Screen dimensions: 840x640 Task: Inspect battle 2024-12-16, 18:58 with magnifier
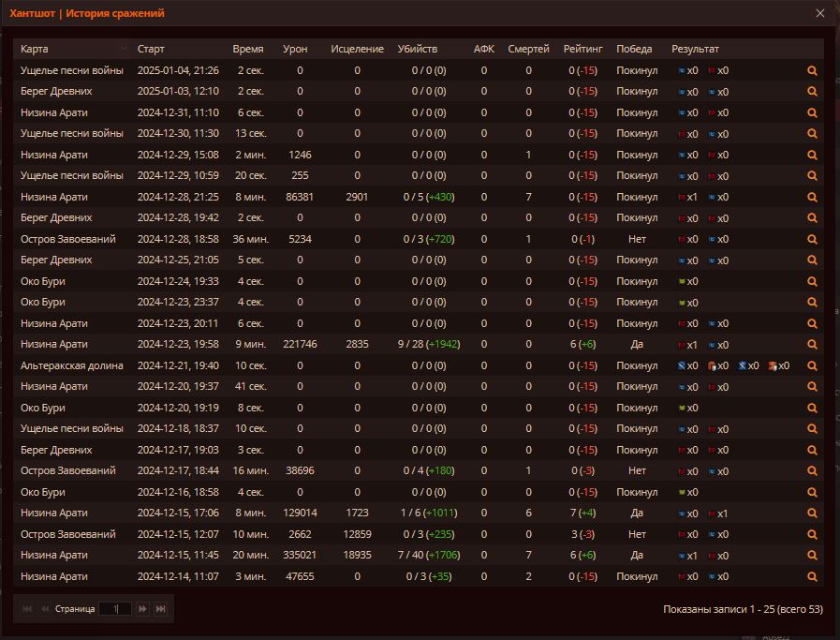pyautogui.click(x=812, y=492)
